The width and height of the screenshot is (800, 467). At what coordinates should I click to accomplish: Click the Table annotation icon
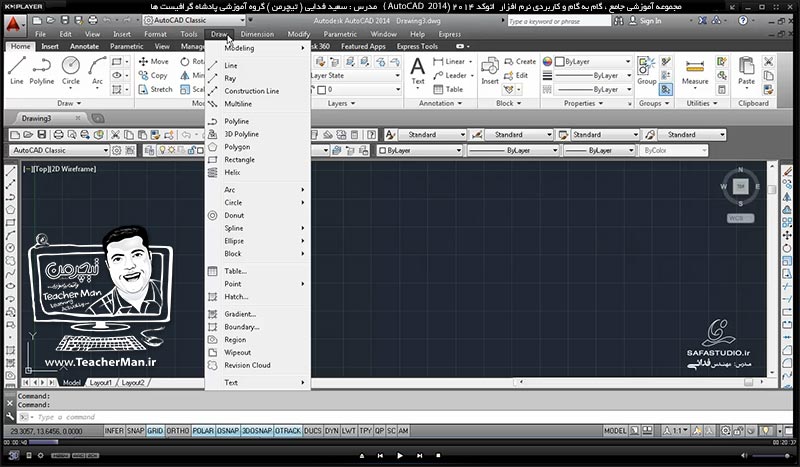pos(438,89)
